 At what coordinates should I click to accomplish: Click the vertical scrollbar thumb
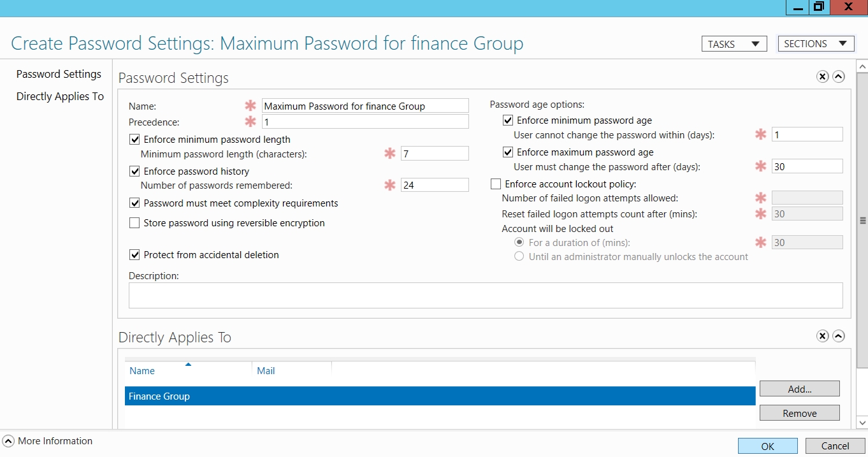coord(863,221)
